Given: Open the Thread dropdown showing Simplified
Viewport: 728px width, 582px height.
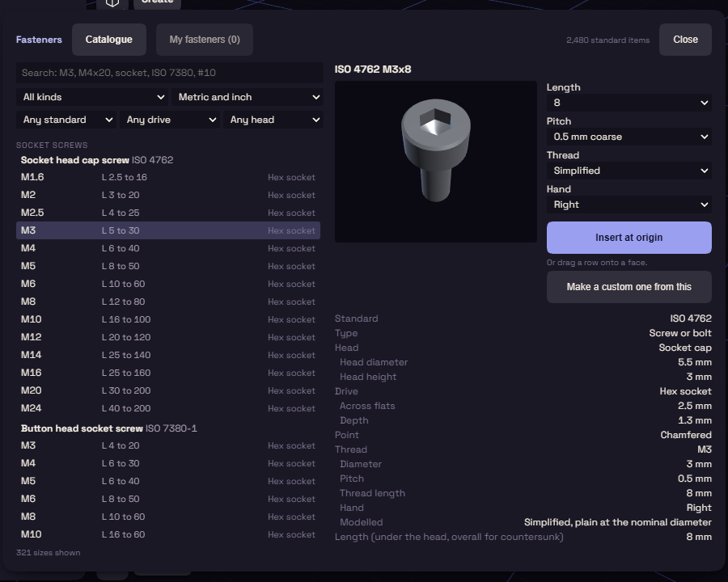Looking at the screenshot, I should [x=629, y=171].
